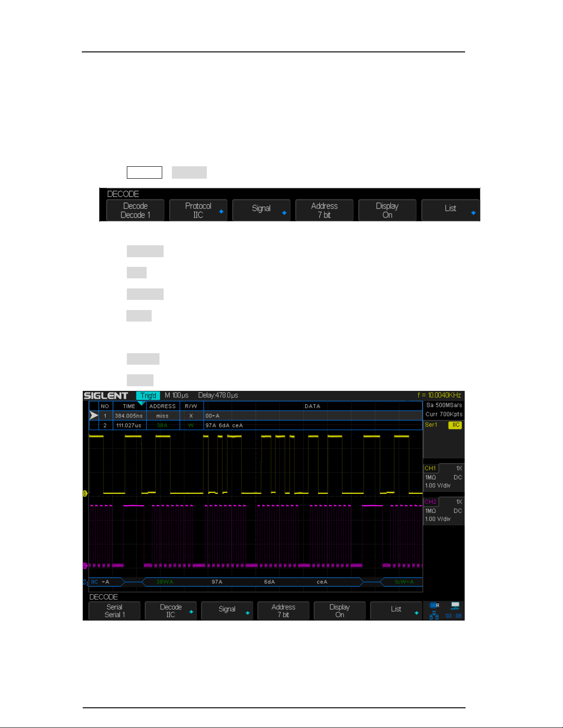
Task: Click the LAN network status icon
Action: point(434,615)
